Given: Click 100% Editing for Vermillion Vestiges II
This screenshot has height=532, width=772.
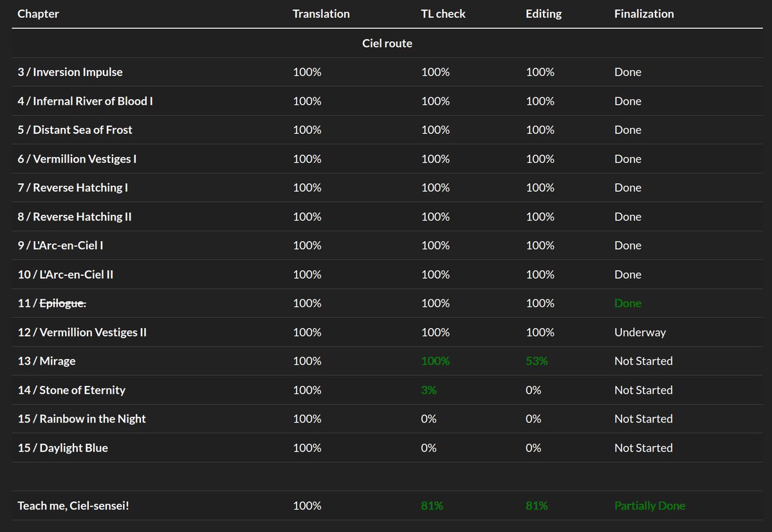Looking at the screenshot, I should 540,333.
